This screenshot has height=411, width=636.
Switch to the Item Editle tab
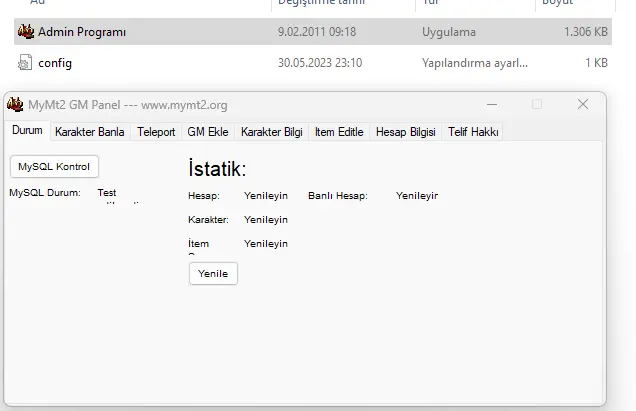(x=339, y=132)
